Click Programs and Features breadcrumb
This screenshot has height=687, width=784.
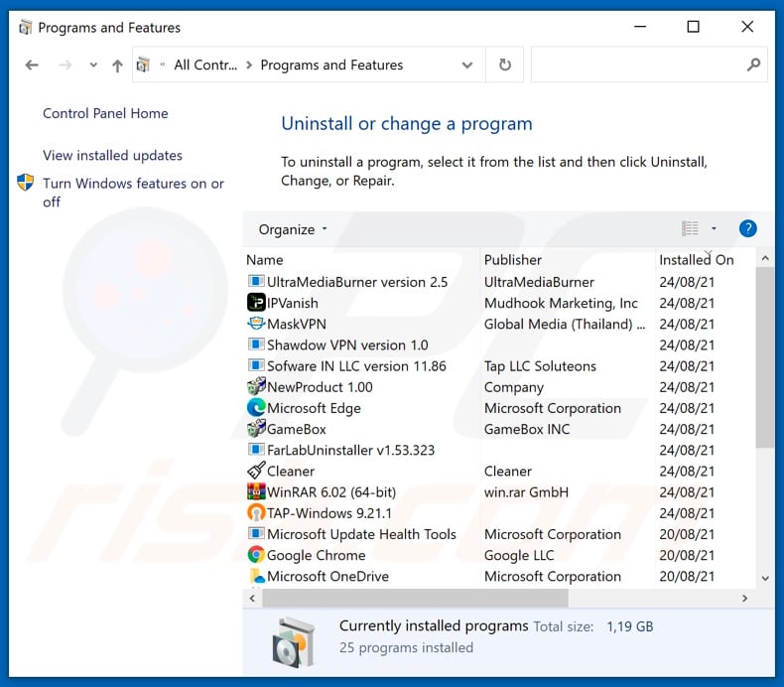coord(331,66)
